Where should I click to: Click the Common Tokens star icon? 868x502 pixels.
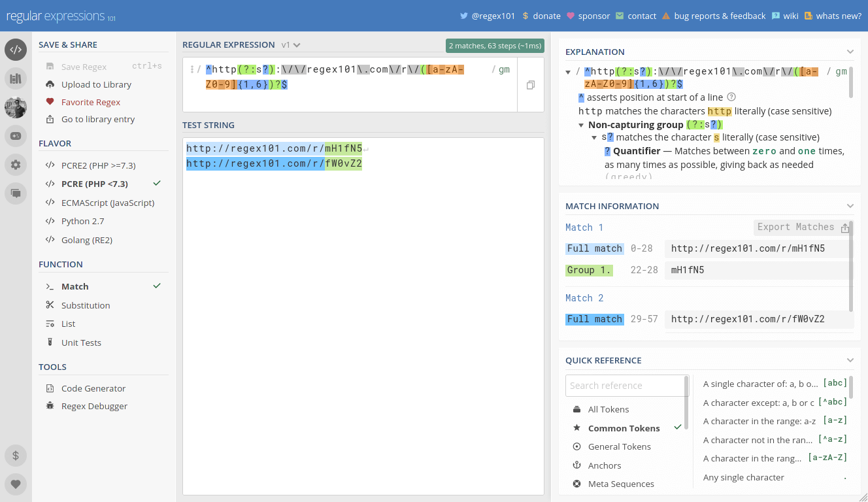(576, 428)
